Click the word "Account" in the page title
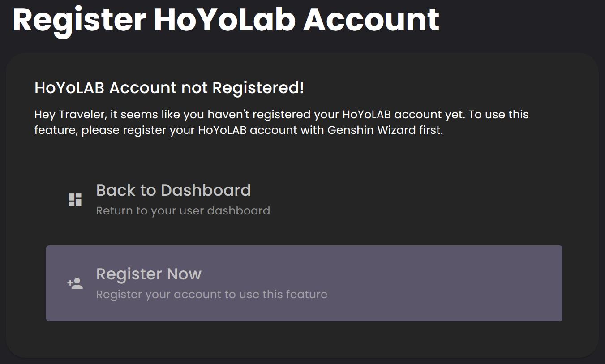The height and width of the screenshot is (364, 605). pyautogui.click(x=371, y=19)
